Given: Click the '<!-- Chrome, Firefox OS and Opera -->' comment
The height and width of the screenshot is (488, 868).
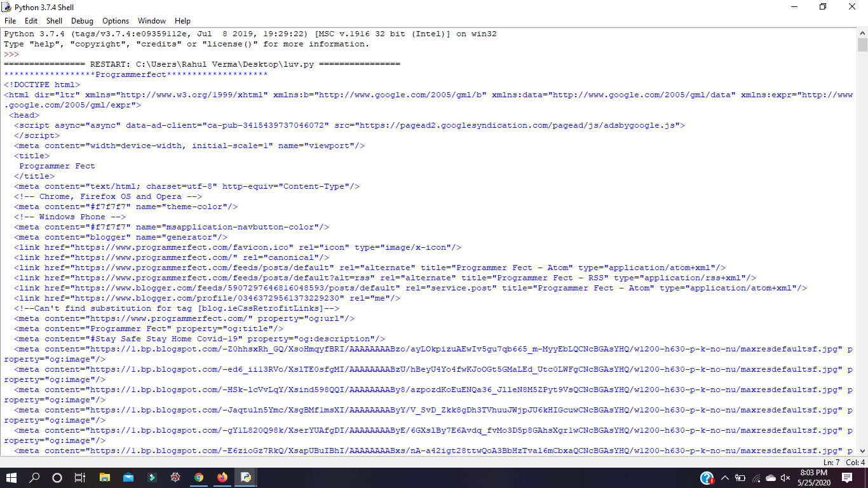Looking at the screenshot, I should tap(108, 196).
